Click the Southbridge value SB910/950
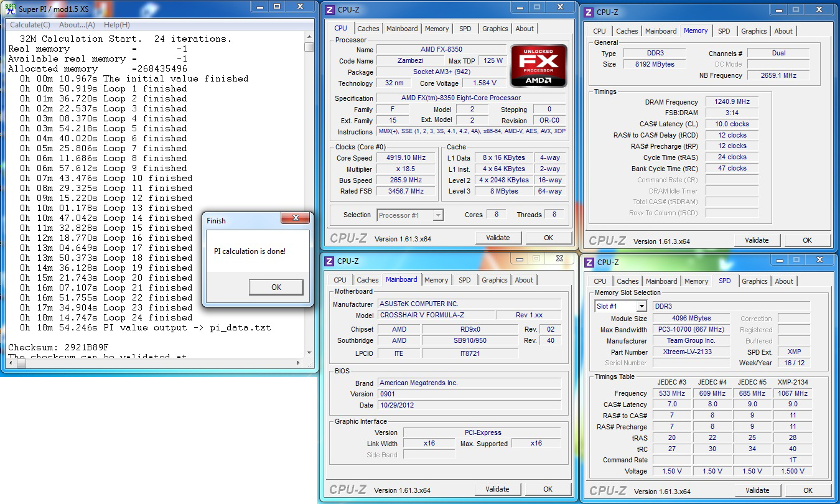 point(470,341)
